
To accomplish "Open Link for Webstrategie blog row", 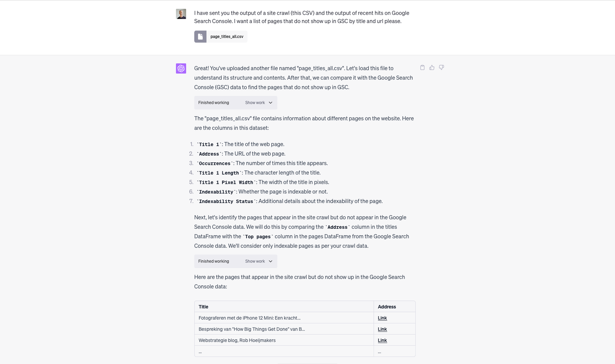I will (x=382, y=340).
